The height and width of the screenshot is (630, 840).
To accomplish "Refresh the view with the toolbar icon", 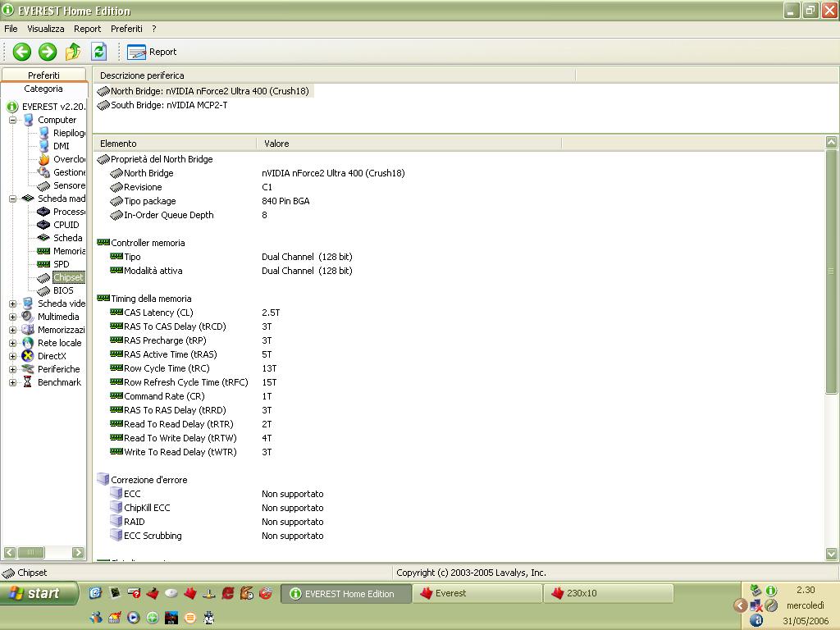I will tap(99, 52).
